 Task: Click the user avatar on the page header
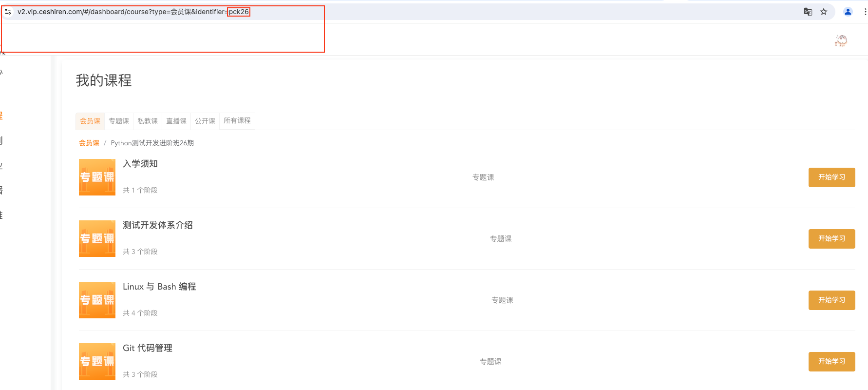(841, 40)
